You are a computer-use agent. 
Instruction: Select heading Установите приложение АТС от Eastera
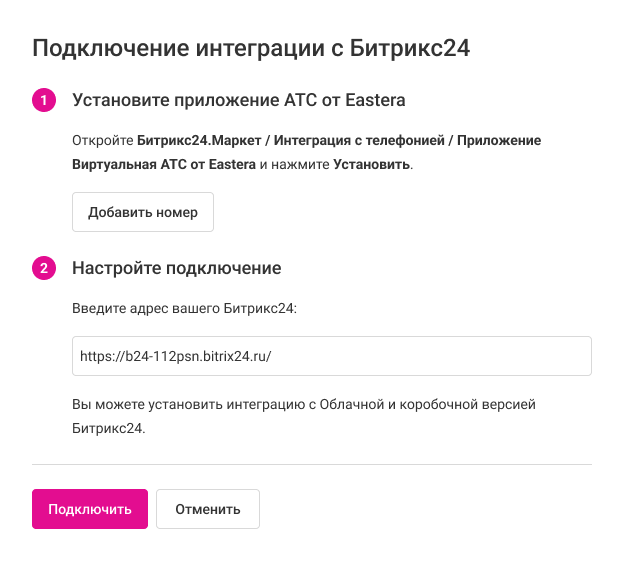pos(238,100)
